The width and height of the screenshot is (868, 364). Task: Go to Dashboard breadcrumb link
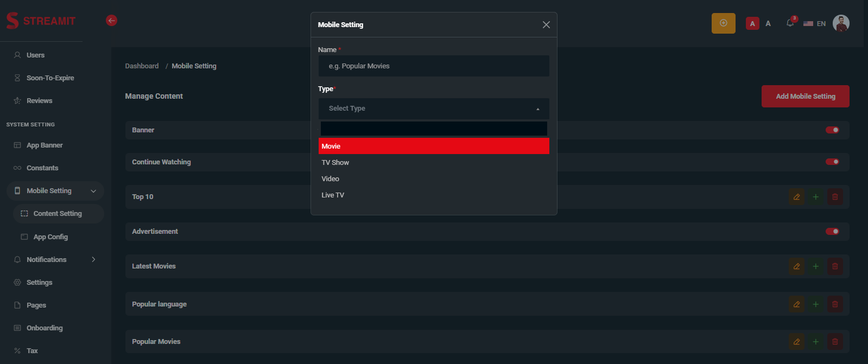[142, 66]
